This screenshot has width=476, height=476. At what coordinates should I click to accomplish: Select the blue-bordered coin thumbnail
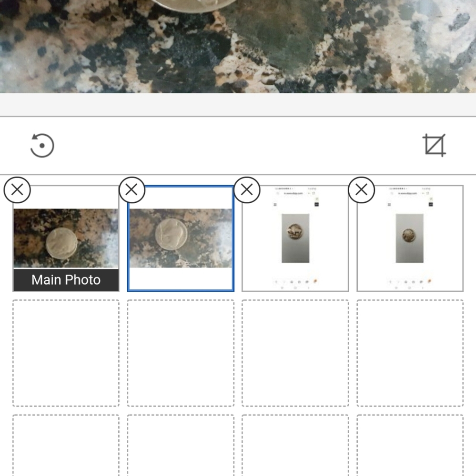(181, 238)
